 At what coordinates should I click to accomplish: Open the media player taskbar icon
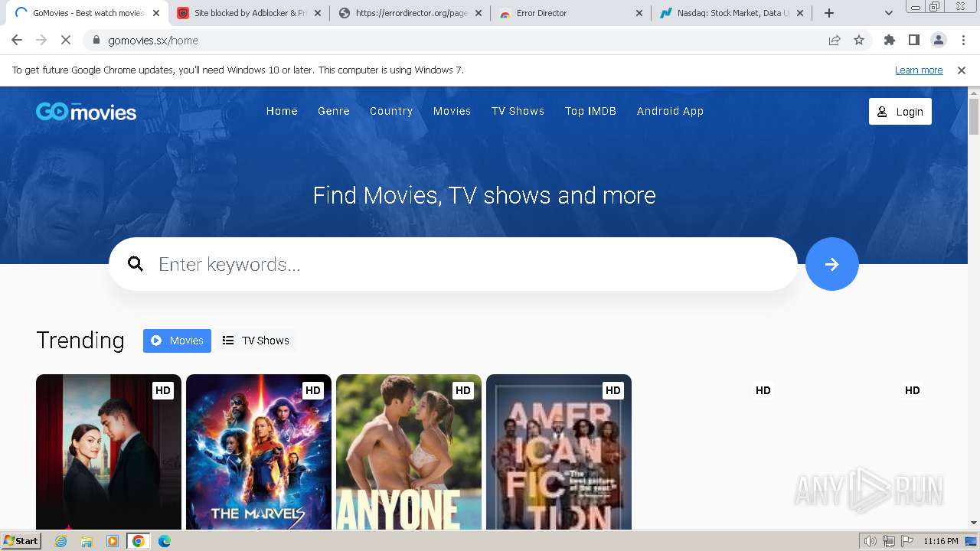click(113, 541)
